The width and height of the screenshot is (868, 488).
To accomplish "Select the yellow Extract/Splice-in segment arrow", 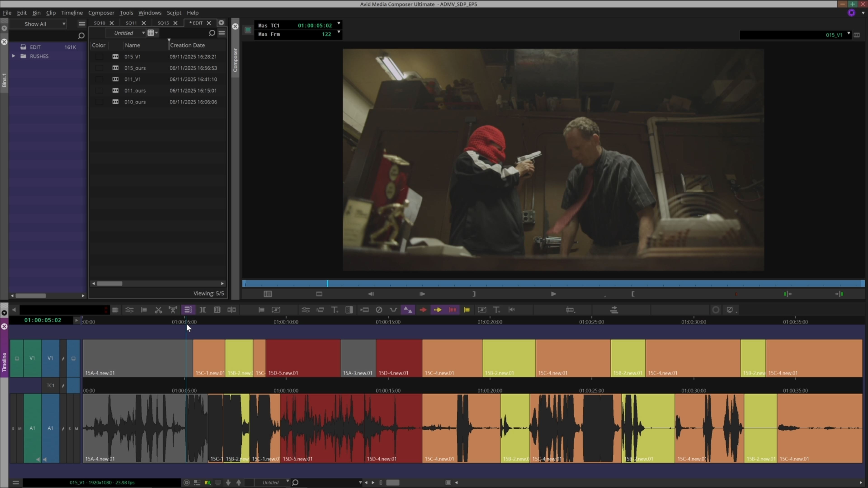I will 438,310.
